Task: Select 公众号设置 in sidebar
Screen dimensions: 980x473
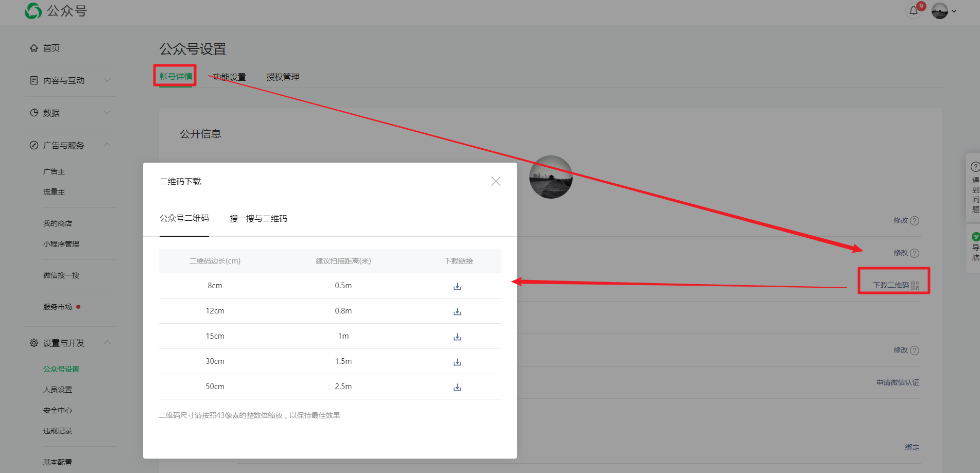Action: coord(61,369)
